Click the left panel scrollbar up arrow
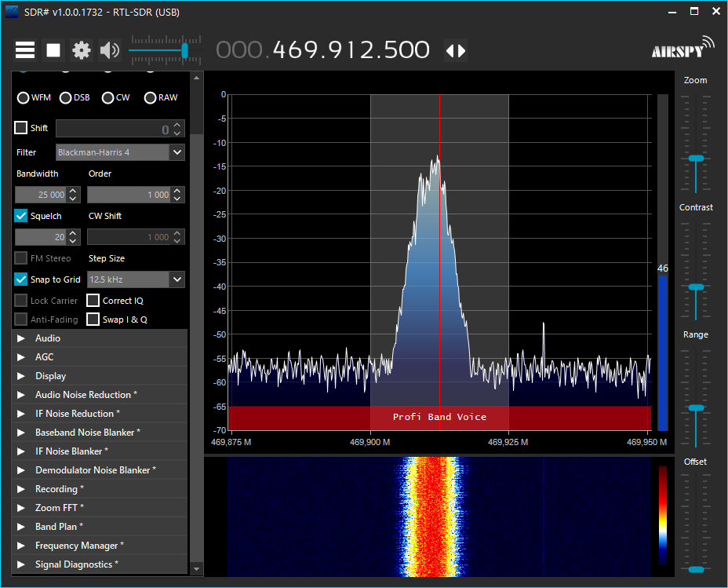The width and height of the screenshot is (728, 588). [196, 78]
